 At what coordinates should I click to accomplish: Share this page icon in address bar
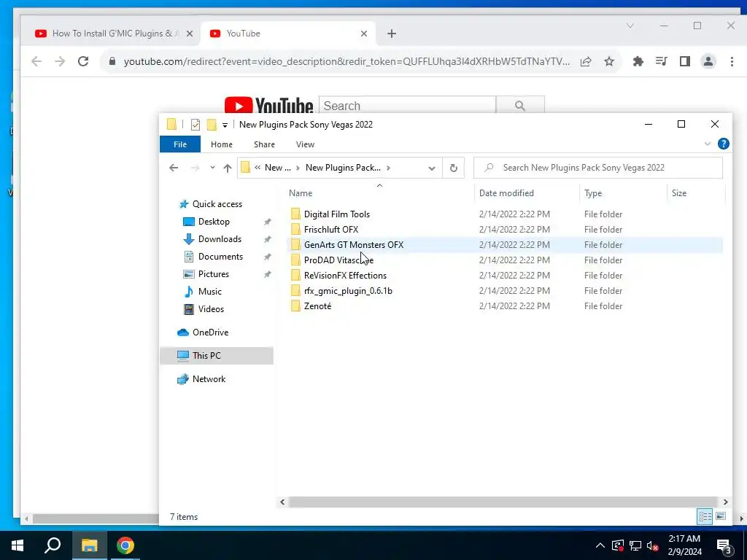(x=586, y=61)
